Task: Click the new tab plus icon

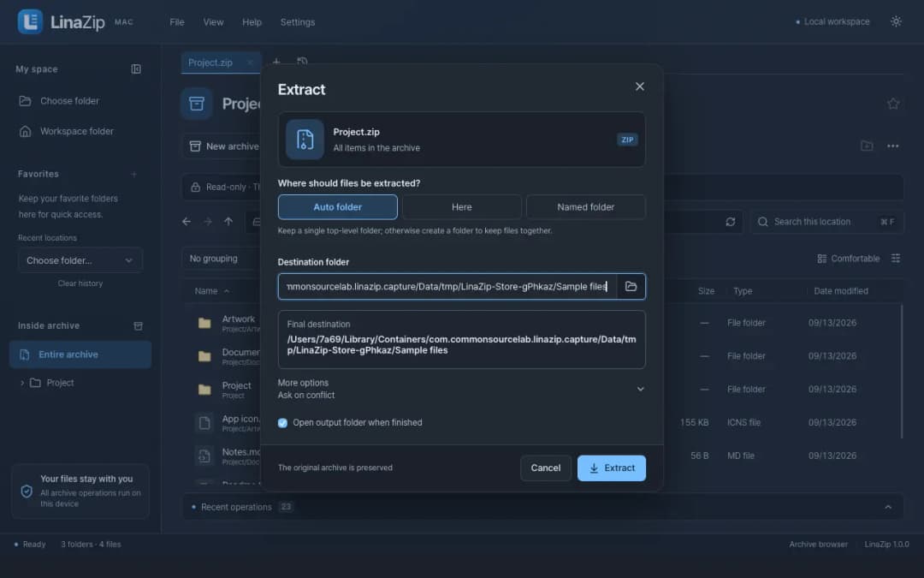Action: (x=276, y=62)
